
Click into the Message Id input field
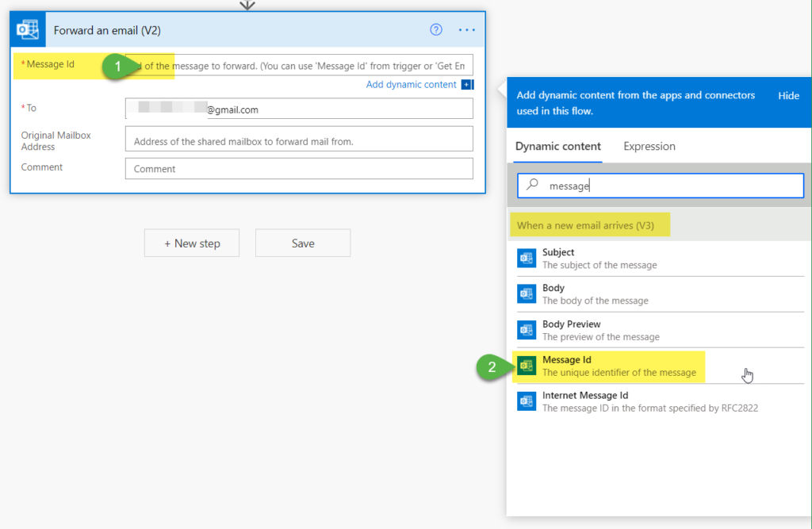[299, 65]
